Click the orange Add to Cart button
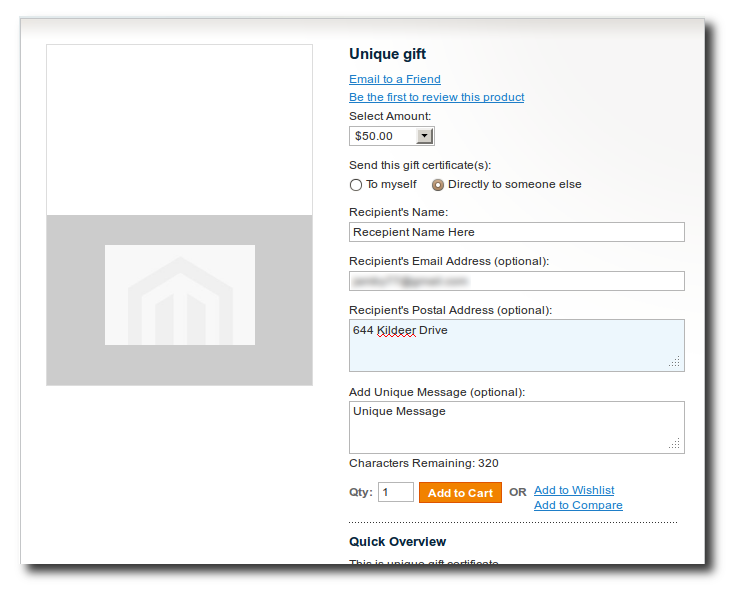Screen dimensions: 749x596 point(460,492)
